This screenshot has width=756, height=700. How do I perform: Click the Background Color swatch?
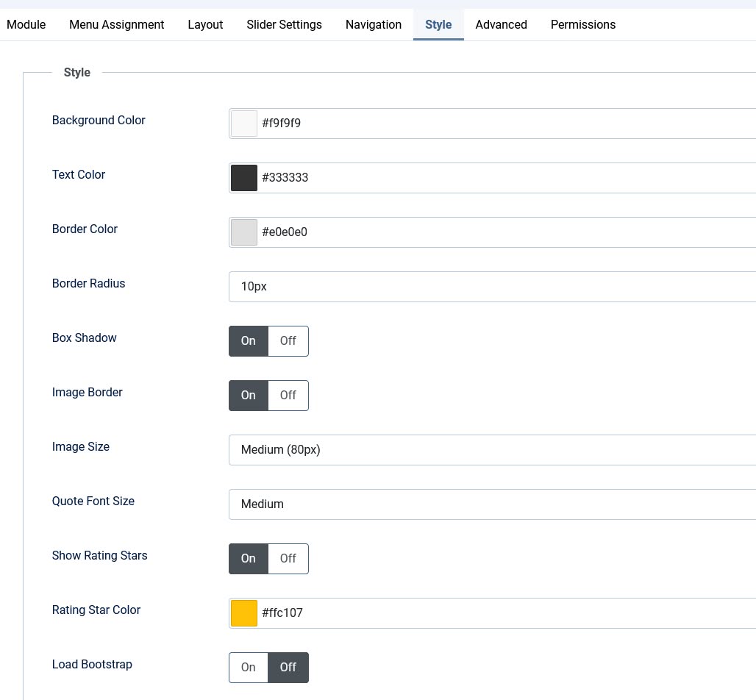pyautogui.click(x=244, y=124)
